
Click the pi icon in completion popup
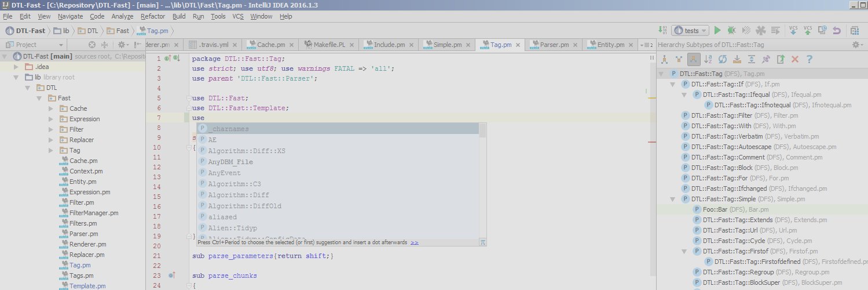[x=482, y=243]
